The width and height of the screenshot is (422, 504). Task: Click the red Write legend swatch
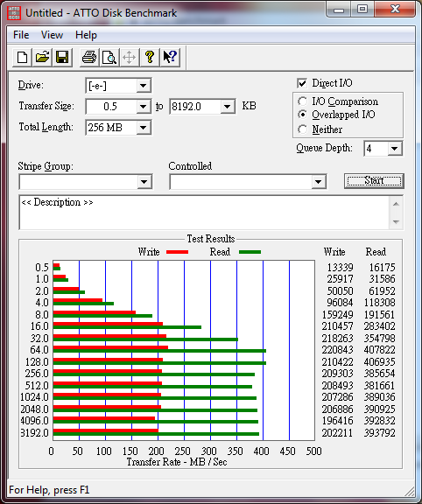(177, 252)
